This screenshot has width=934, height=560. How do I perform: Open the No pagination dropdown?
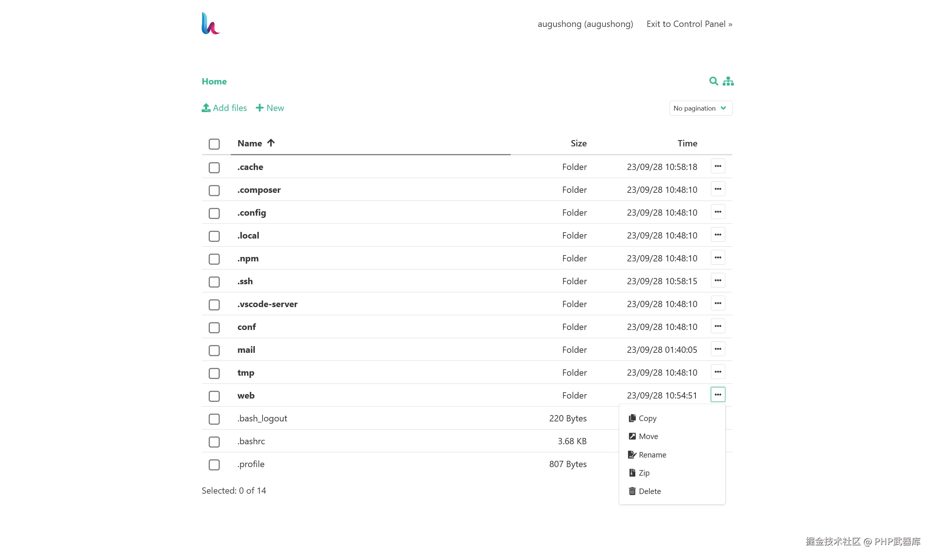click(x=700, y=108)
